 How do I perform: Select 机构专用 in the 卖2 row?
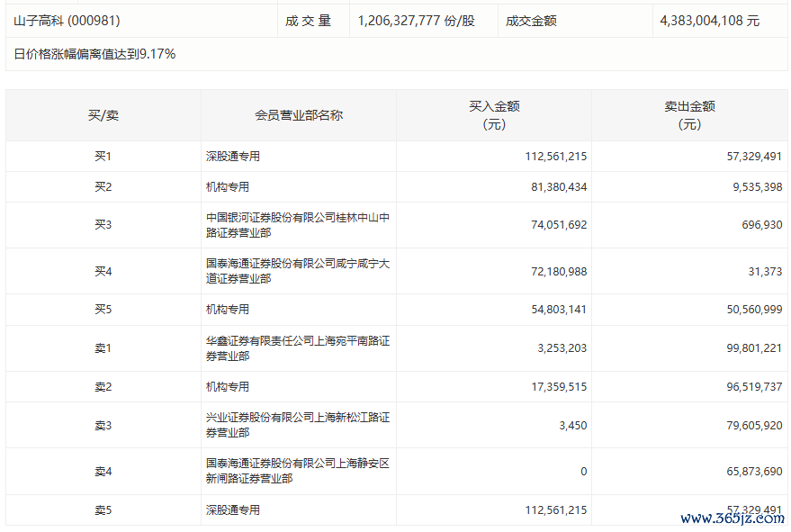coord(228,387)
